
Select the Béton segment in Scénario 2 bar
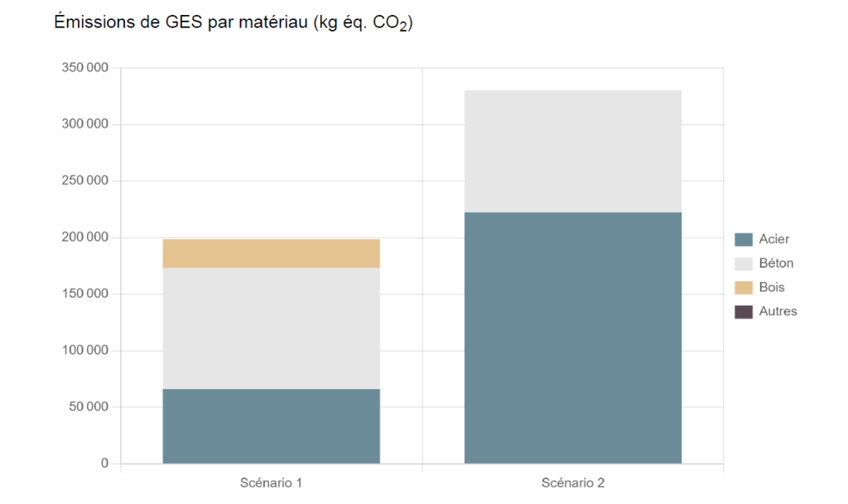(x=573, y=151)
